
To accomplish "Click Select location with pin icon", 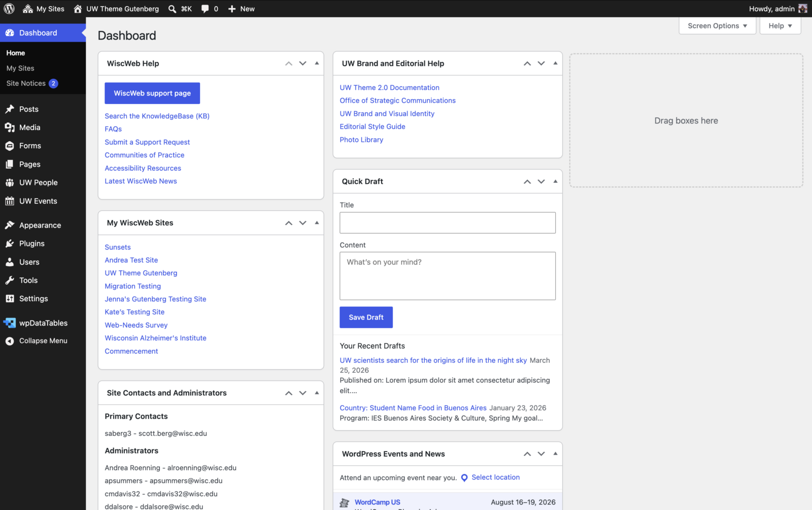I will point(490,477).
